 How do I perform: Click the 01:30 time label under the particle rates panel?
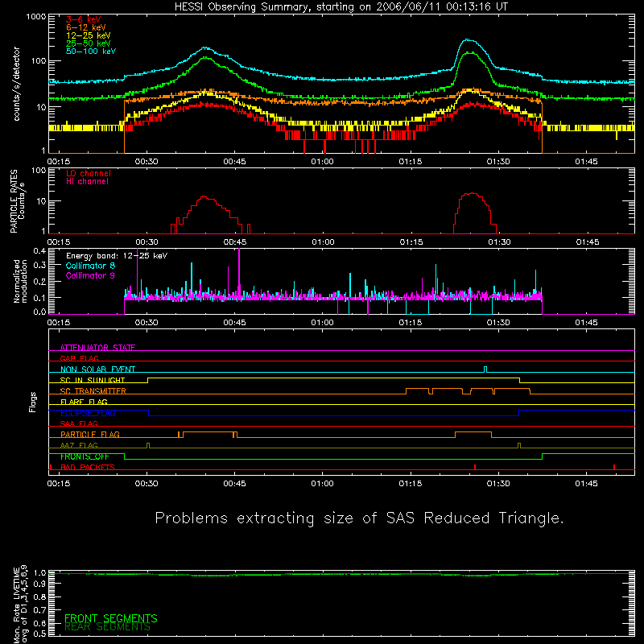(499, 242)
